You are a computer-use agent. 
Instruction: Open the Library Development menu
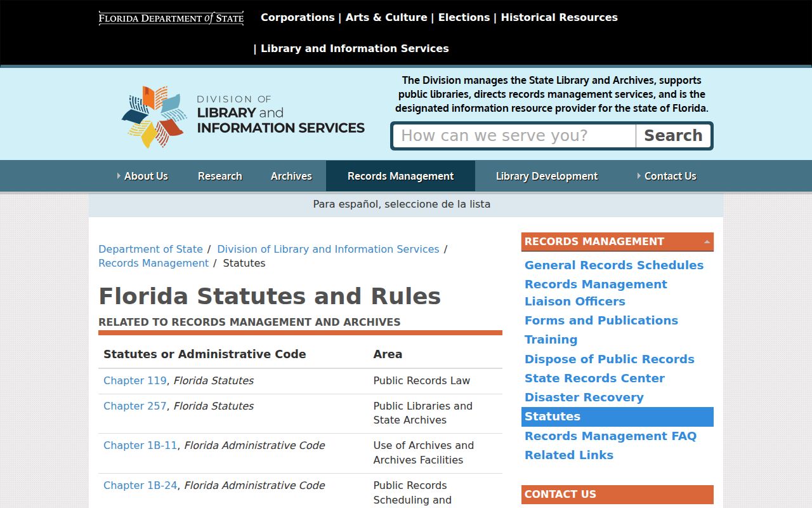pyautogui.click(x=547, y=176)
